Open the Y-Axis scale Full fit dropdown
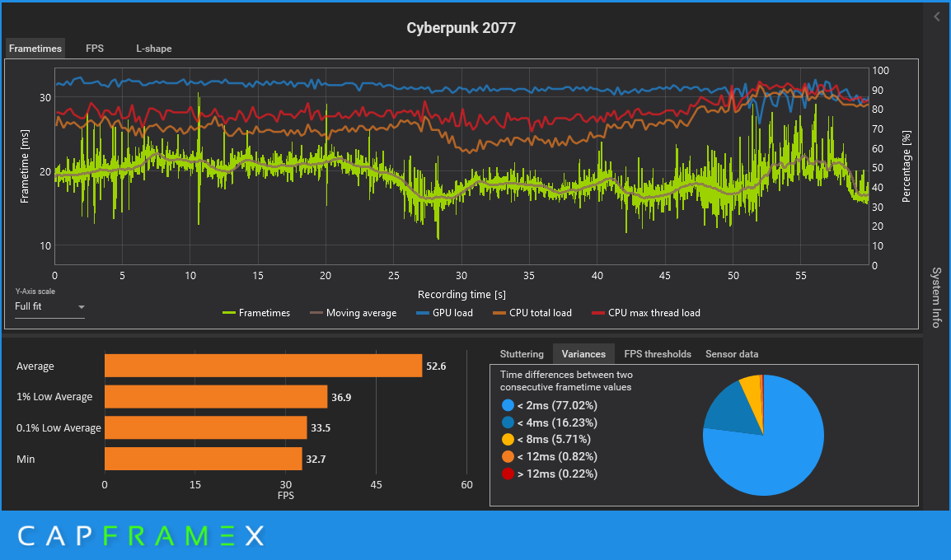The width and height of the screenshot is (951, 560). [49, 306]
